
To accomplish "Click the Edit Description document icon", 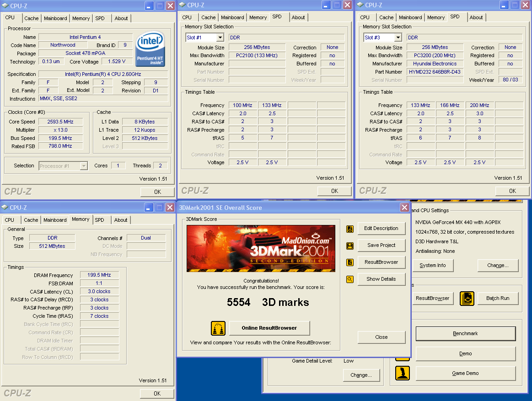I will (x=350, y=229).
